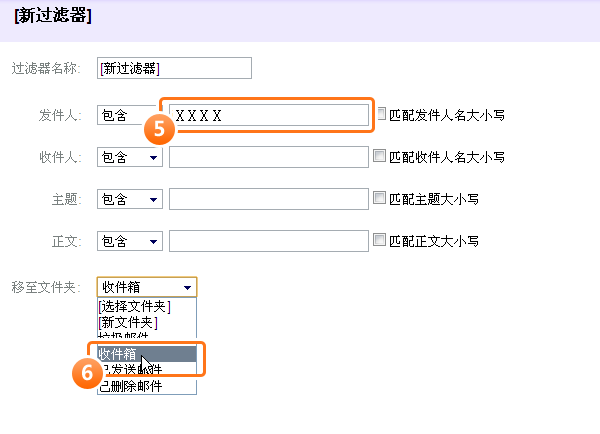Expand the 正文 condition dropdown
Viewport: 600px width, 434px height.
pyautogui.click(x=130, y=241)
